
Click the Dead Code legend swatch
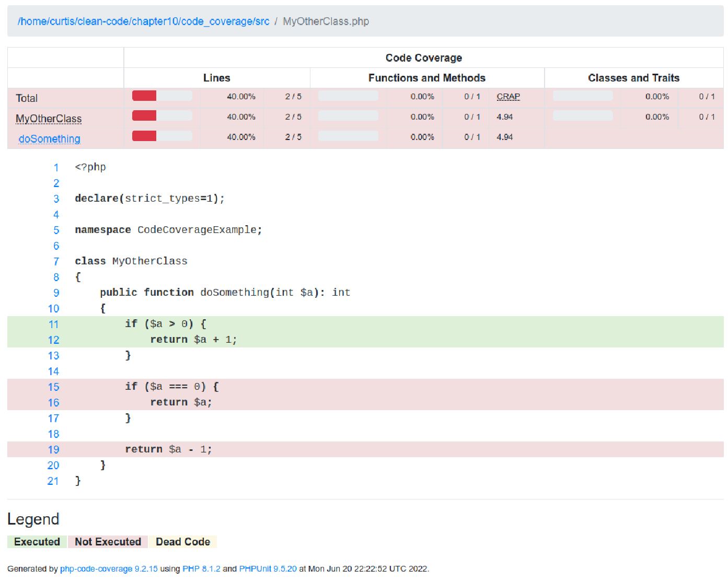pos(183,542)
